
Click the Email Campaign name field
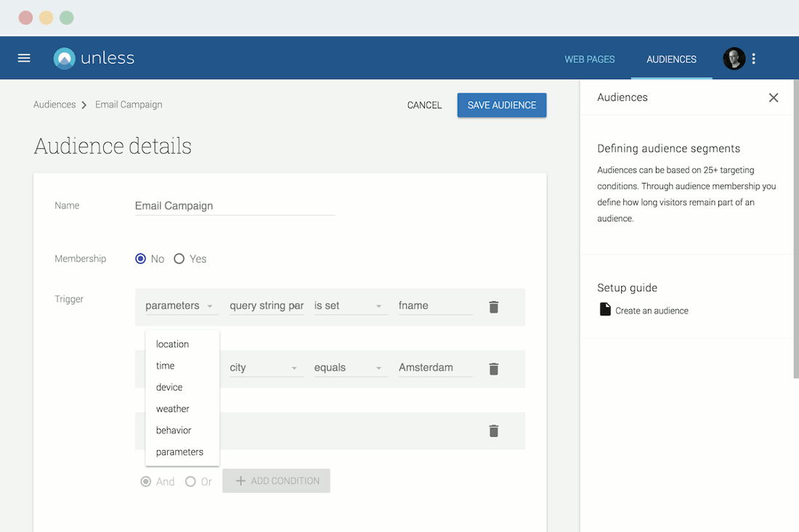(235, 205)
